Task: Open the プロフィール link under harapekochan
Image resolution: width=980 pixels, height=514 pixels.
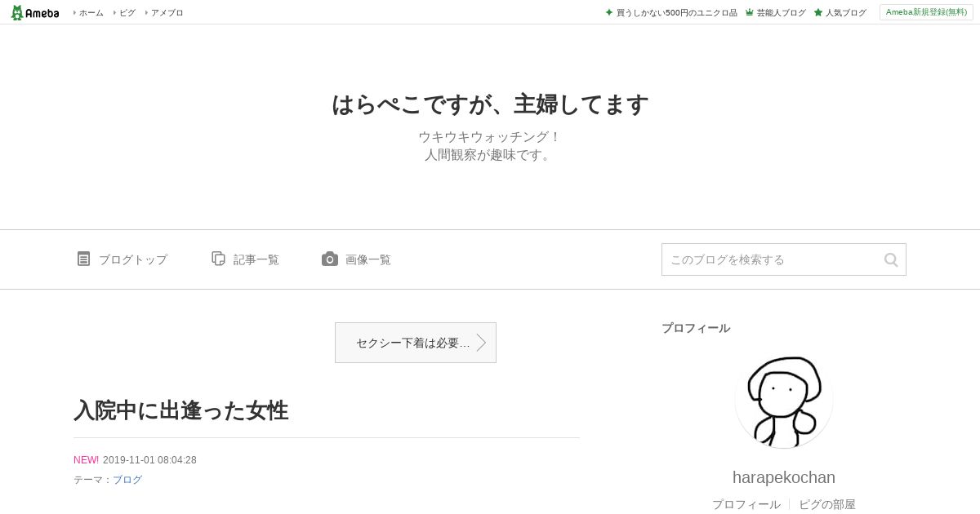Action: [746, 504]
